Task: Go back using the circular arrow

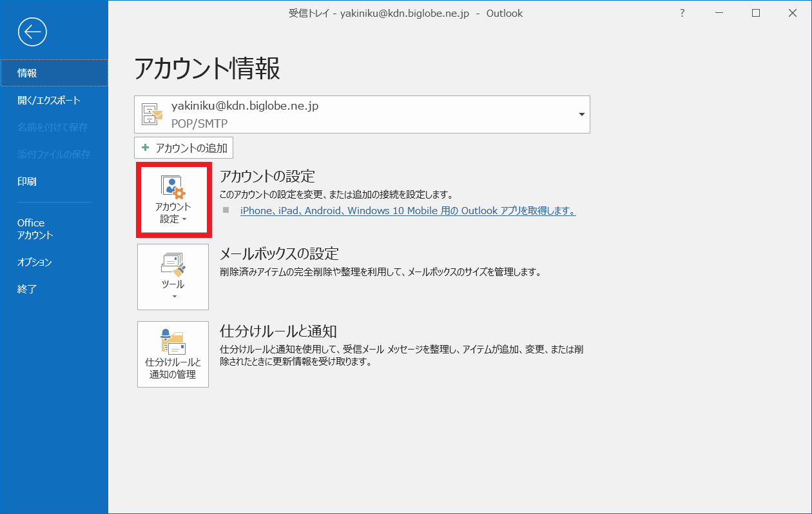Action: (x=32, y=32)
